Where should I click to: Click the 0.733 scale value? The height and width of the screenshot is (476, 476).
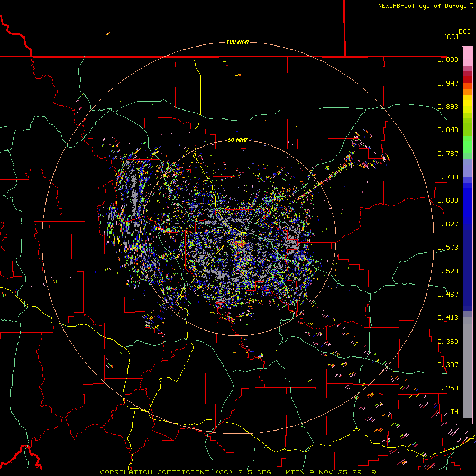click(x=448, y=177)
